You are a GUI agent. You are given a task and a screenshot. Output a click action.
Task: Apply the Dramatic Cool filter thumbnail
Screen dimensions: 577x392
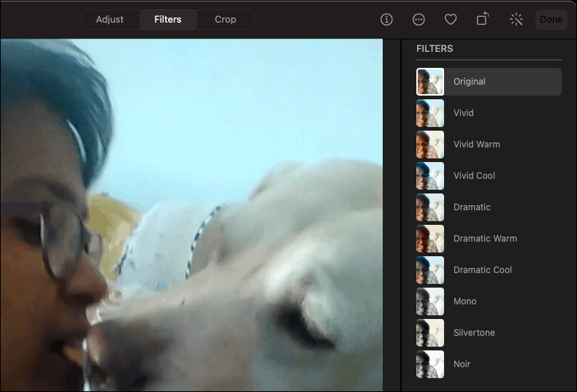point(429,270)
